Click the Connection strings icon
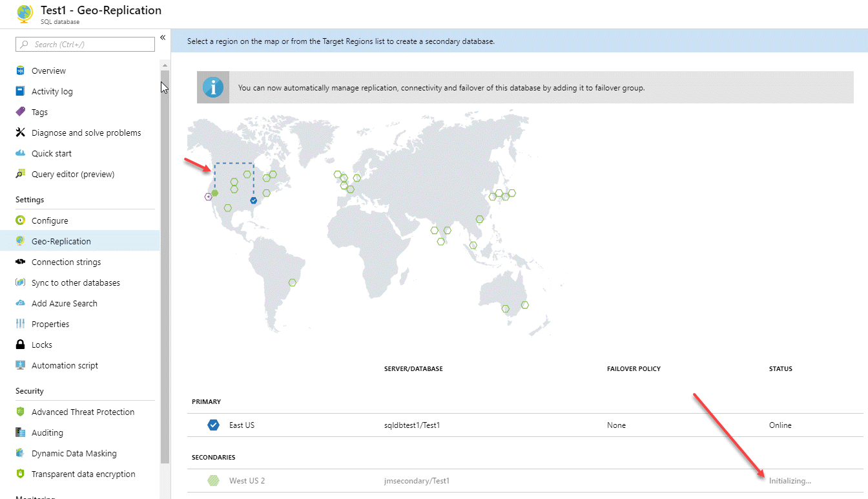Viewport: 868px width, 499px height. tap(20, 262)
